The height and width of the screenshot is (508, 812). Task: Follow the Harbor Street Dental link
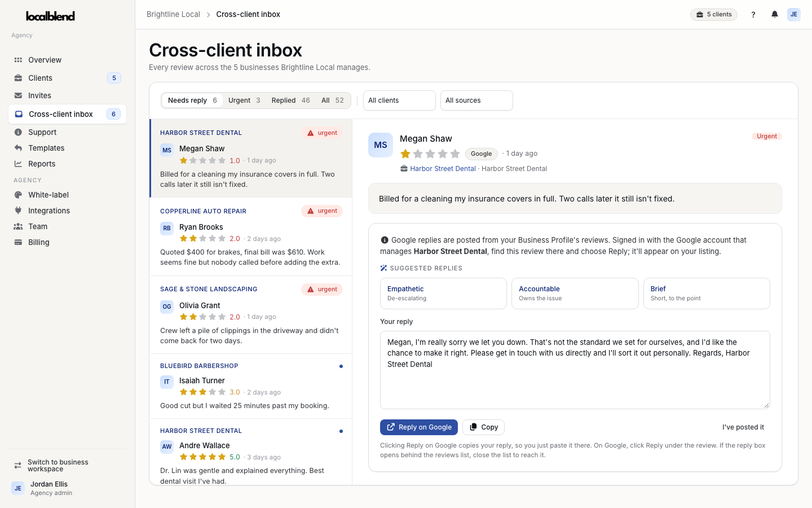443,169
